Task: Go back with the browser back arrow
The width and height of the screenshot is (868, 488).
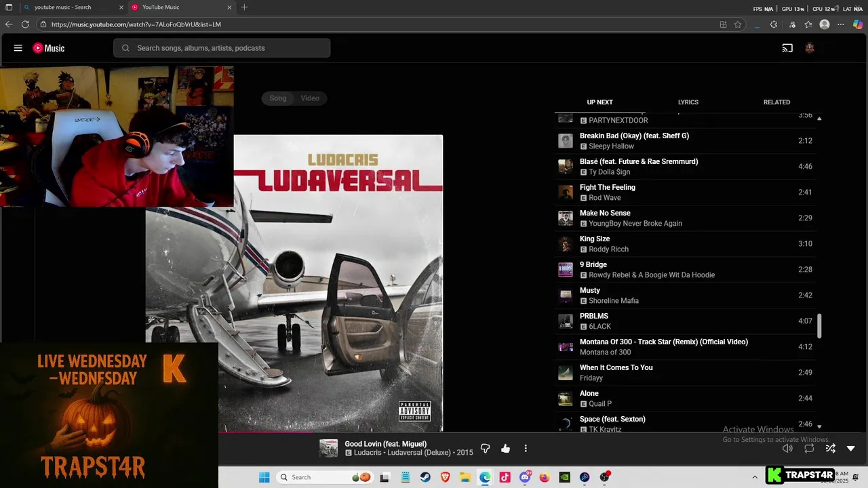Action: coord(9,24)
